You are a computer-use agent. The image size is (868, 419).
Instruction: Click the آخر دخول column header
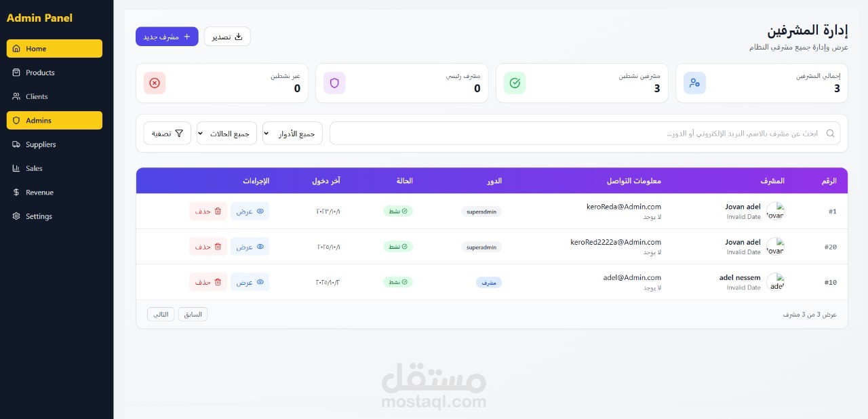(326, 181)
